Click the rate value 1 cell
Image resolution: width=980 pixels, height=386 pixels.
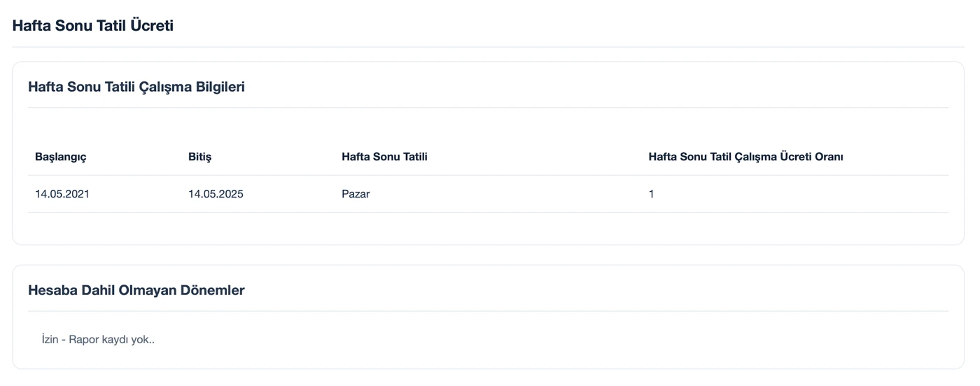pyautogui.click(x=652, y=194)
